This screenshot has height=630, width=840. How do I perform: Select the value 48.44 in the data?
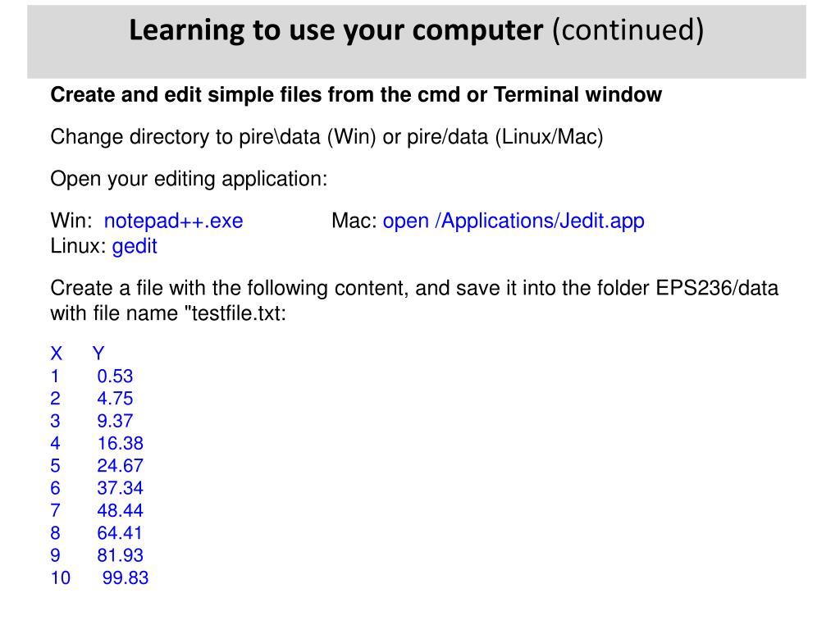pyautogui.click(x=120, y=510)
